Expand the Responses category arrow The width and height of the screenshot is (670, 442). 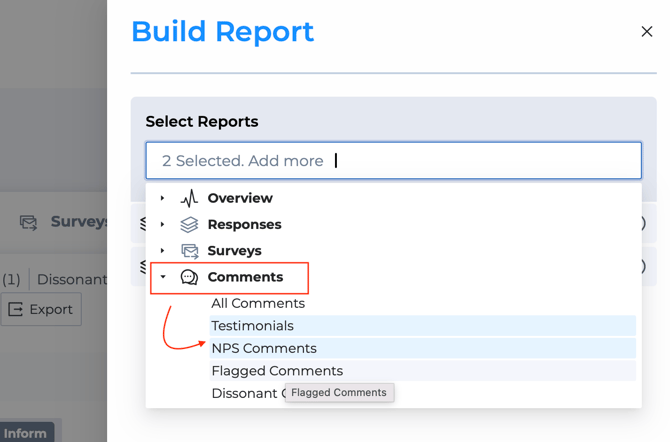tap(163, 225)
